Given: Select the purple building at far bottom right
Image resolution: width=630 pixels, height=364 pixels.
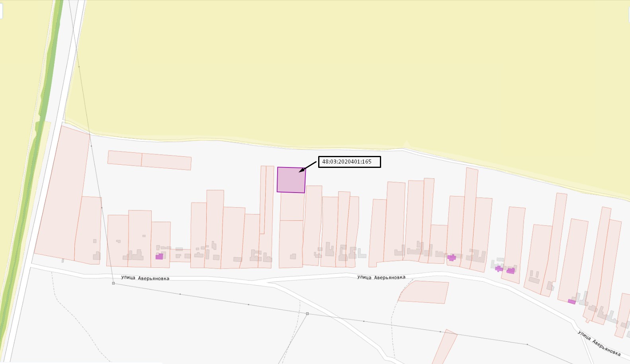Looking at the screenshot, I should [571, 302].
